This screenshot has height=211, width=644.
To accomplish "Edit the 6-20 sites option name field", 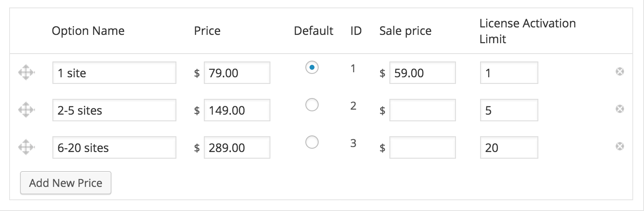I will point(114,147).
